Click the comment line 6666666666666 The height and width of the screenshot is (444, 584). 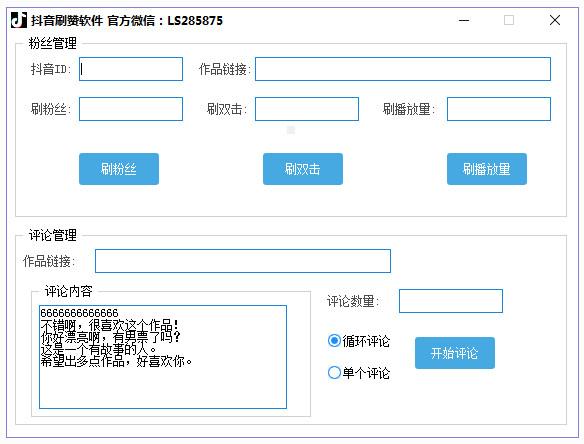click(79, 313)
